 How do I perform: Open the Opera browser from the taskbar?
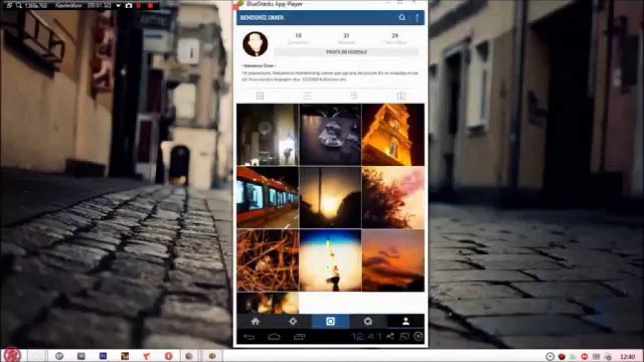tap(168, 356)
